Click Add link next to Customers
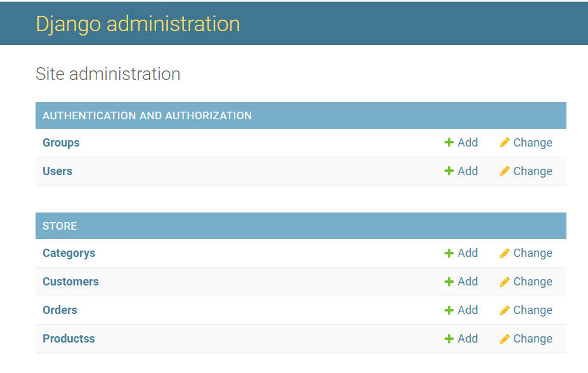 coord(467,282)
